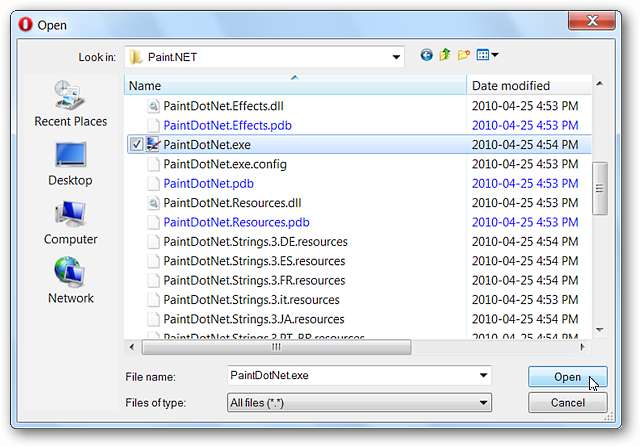Viewport: 640px width, 447px height.
Task: Click date cell of PaintDotNet.exe row
Action: coord(525,145)
